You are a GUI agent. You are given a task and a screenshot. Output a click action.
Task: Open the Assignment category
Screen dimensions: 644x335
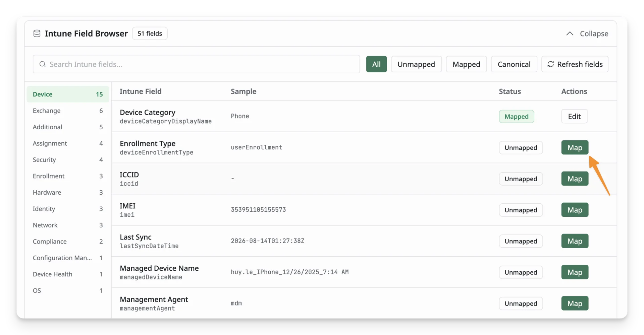(x=68, y=143)
